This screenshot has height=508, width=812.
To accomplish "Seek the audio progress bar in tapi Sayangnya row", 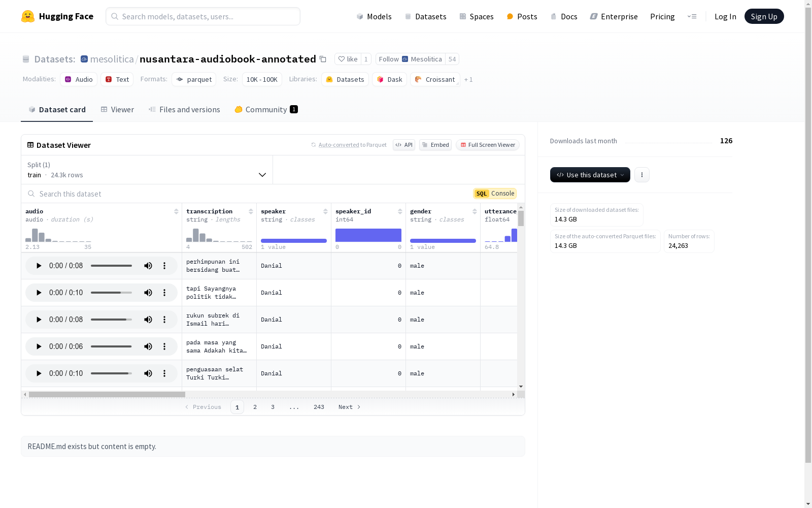I will tap(111, 293).
